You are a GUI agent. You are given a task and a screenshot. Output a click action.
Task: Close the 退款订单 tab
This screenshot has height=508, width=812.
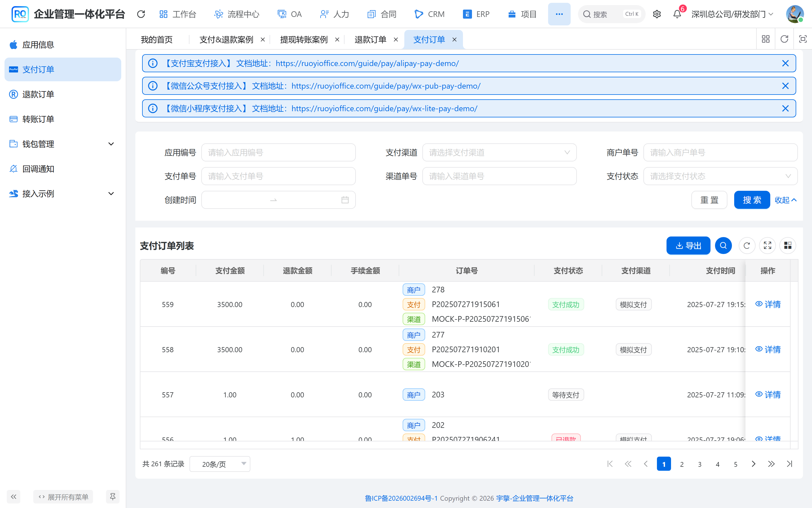(396, 40)
